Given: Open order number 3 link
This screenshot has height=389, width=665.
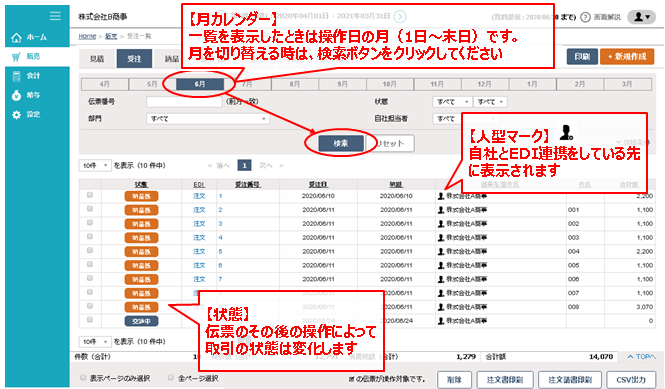Looking at the screenshot, I should tap(220, 224).
